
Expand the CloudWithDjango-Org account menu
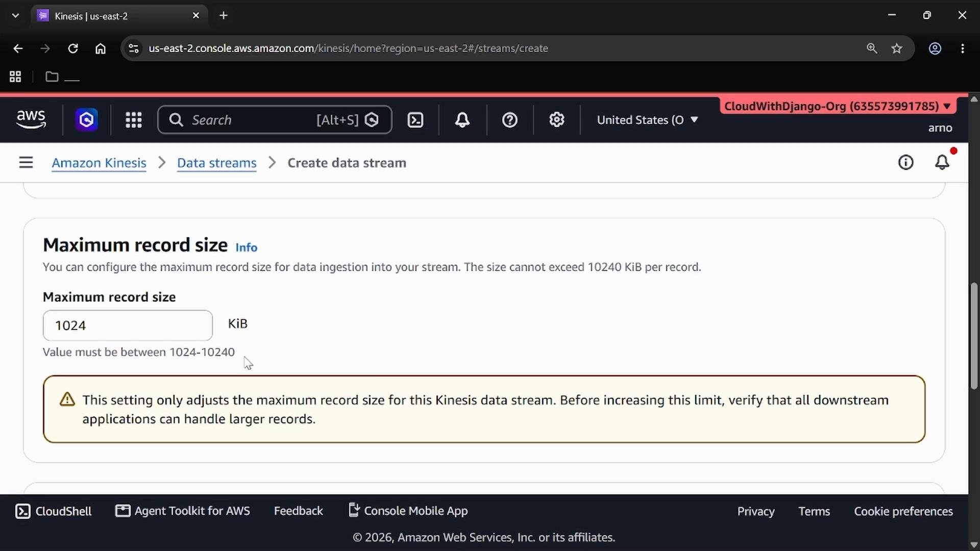(838, 106)
